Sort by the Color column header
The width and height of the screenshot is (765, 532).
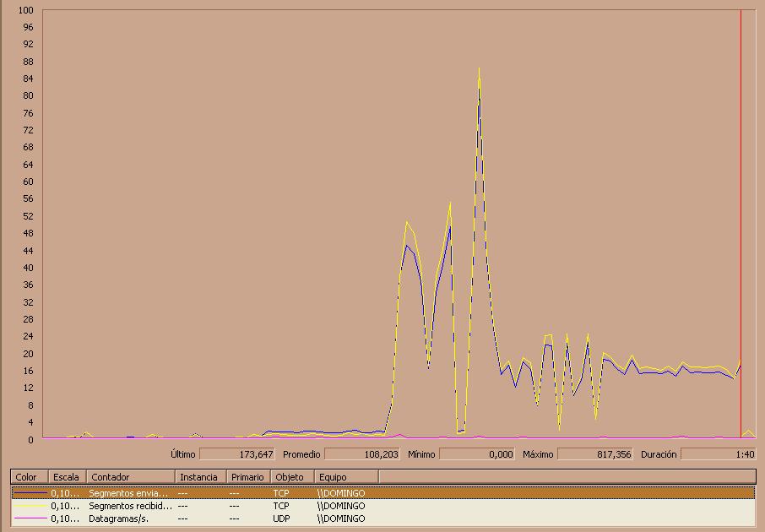(30, 477)
